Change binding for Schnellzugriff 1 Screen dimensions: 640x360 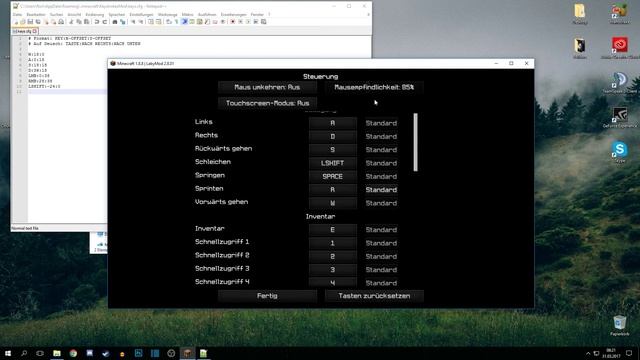click(x=333, y=243)
